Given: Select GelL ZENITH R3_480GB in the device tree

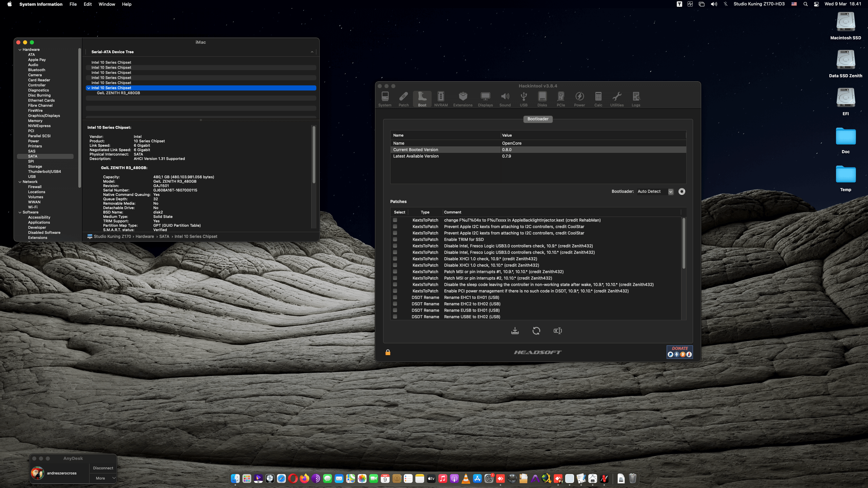Looking at the screenshot, I should coord(119,93).
